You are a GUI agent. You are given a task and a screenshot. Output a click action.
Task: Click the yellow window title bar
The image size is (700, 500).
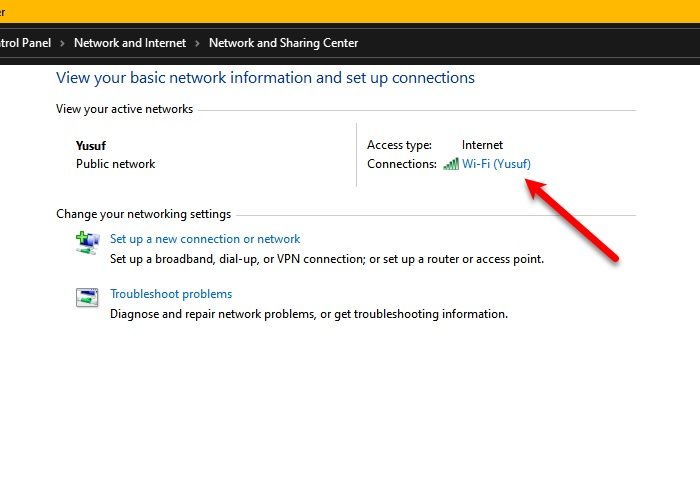[x=350, y=11]
